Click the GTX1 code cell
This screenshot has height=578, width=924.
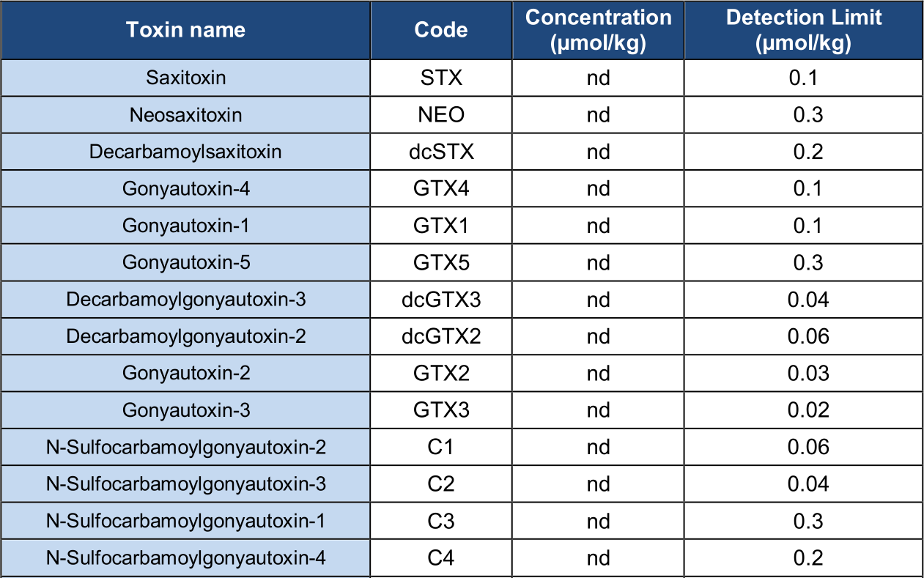coord(441,226)
